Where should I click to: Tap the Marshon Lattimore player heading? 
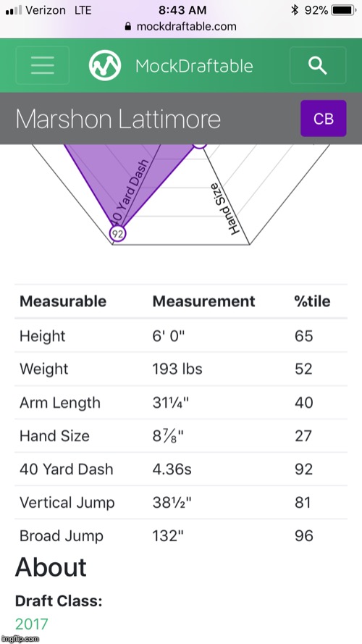tap(118, 119)
